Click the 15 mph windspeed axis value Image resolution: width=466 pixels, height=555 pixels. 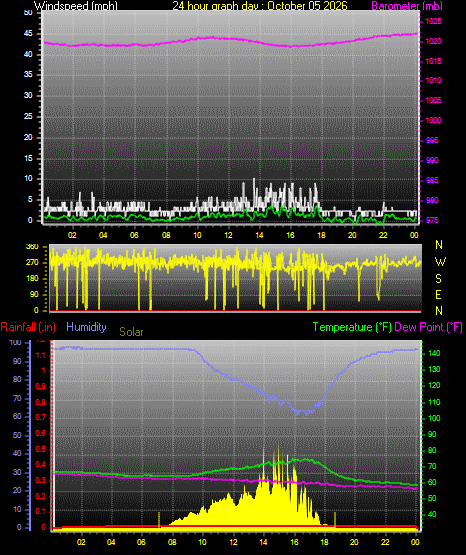point(28,158)
